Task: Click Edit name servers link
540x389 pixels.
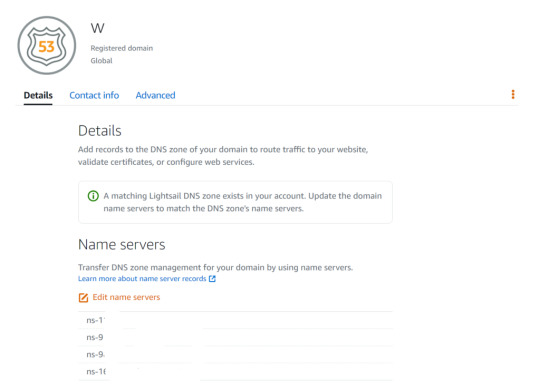Action: [x=126, y=297]
